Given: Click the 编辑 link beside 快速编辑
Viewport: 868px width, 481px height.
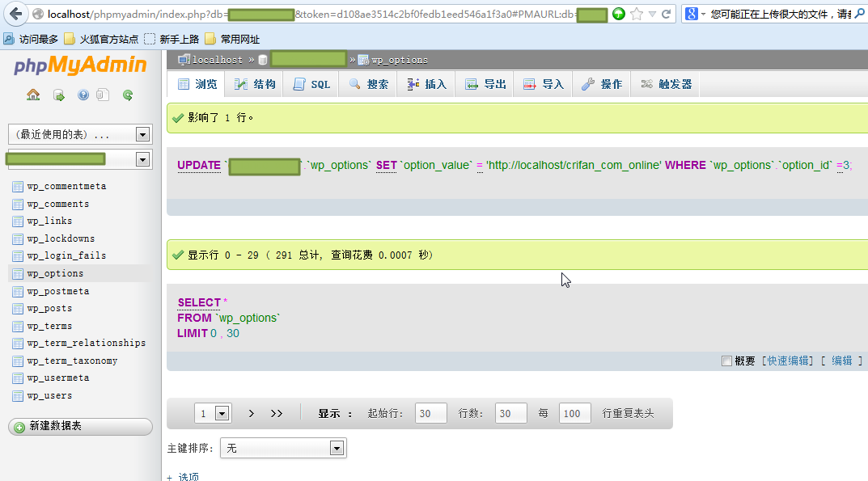Looking at the screenshot, I should [842, 361].
